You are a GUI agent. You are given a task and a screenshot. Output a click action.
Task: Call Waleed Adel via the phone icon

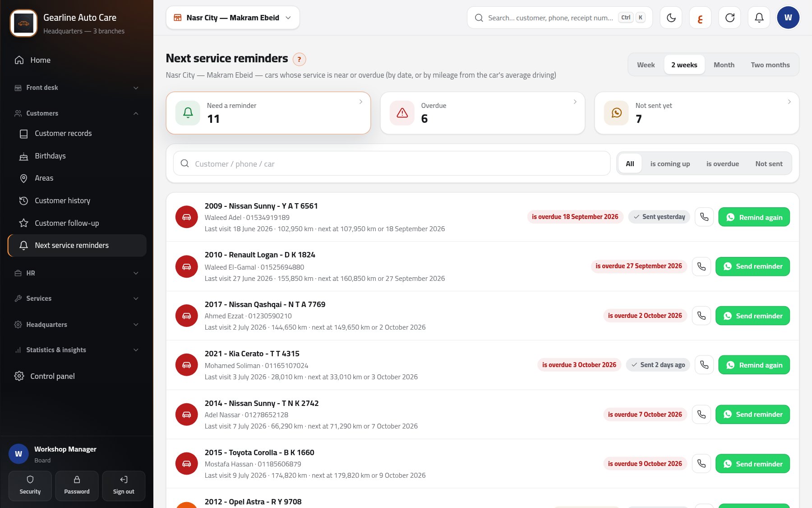[704, 217]
